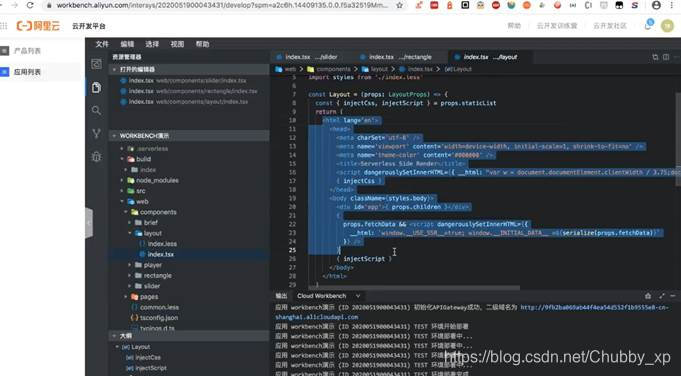Open the Debug bug icon
The width and height of the screenshot is (681, 376).
(x=96, y=156)
